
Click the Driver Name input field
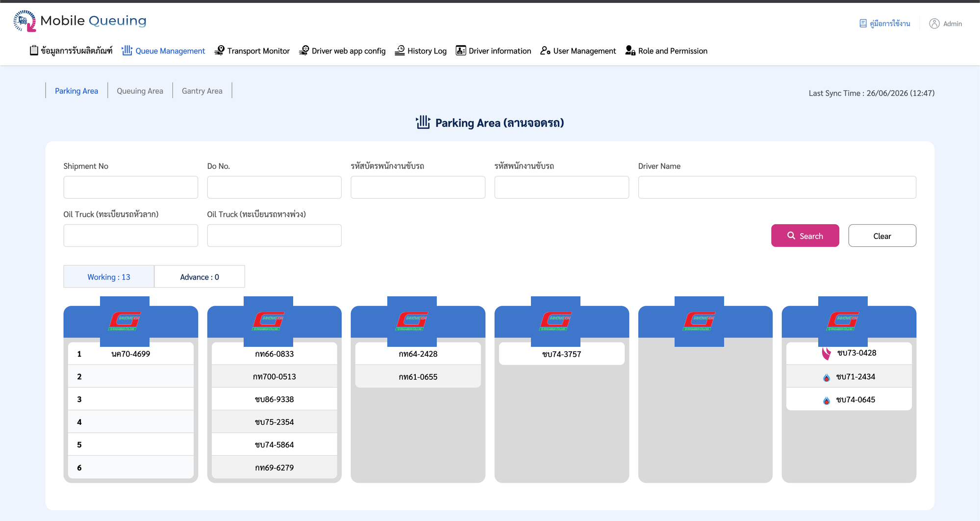point(777,187)
